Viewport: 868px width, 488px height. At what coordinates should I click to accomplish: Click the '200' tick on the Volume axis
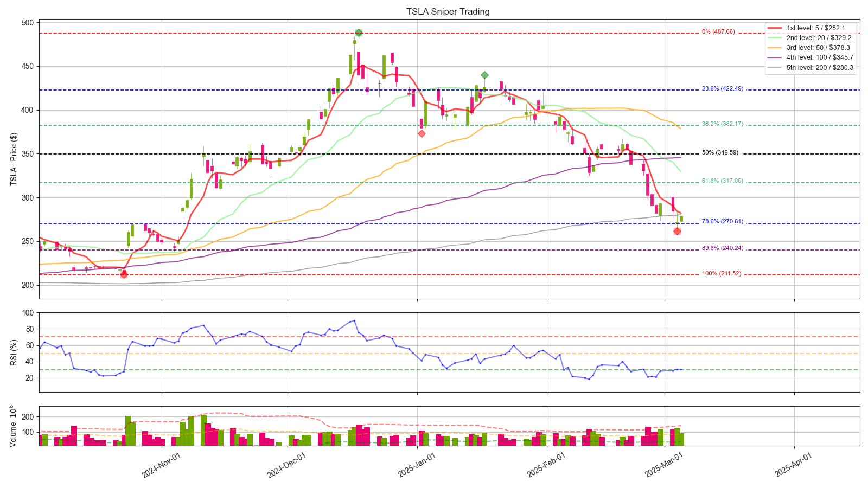tap(28, 416)
